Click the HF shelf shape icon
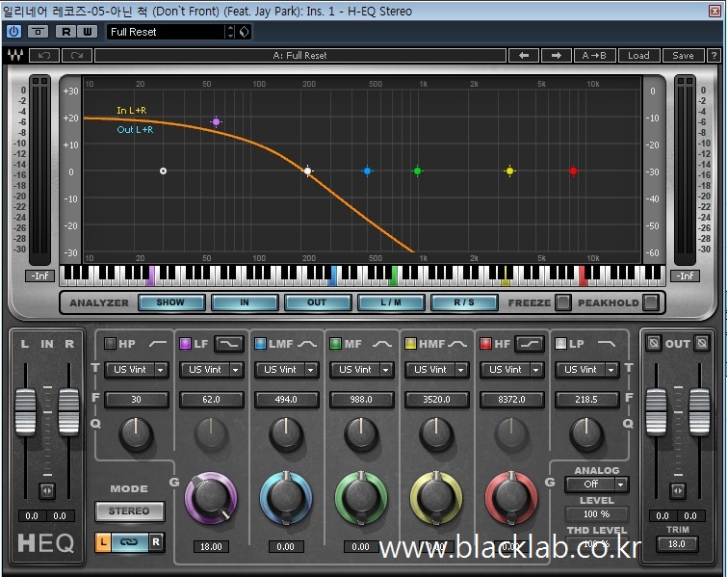Viewport: 728px width, 577px height. (x=530, y=344)
